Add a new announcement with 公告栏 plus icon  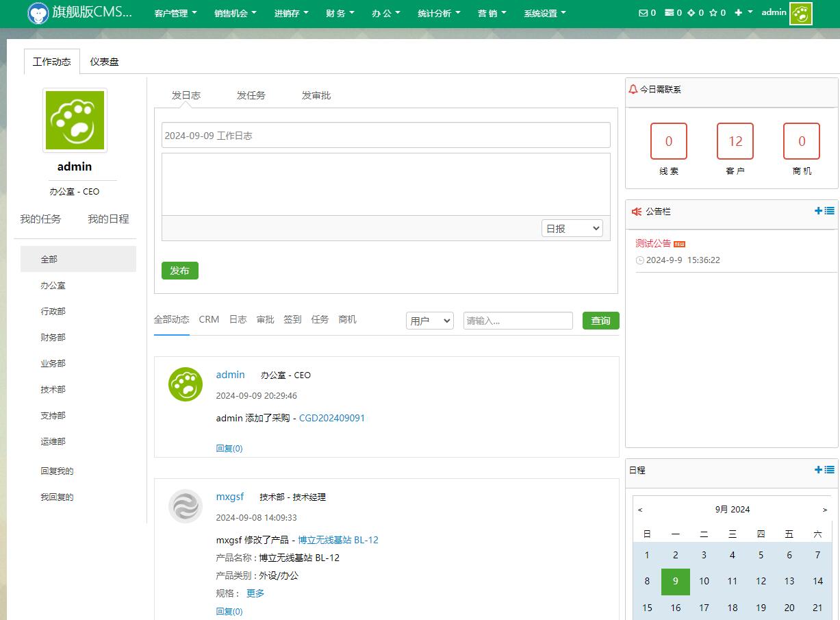[x=818, y=211]
